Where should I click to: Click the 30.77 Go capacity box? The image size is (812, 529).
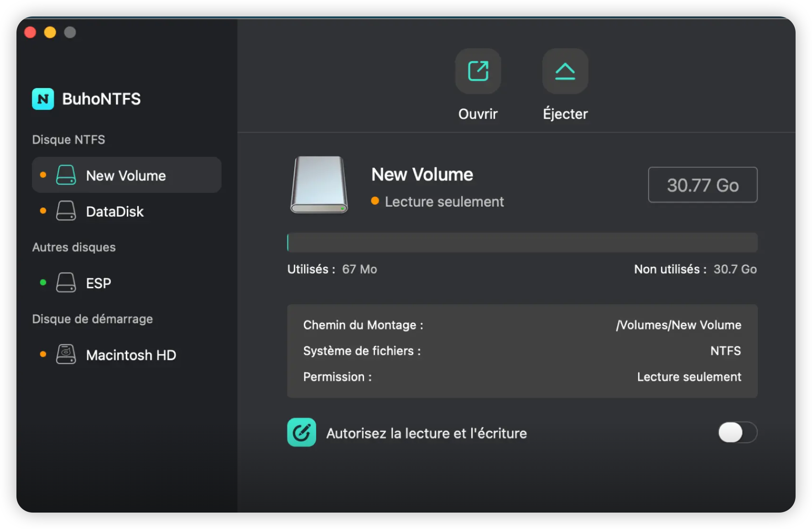[703, 185]
